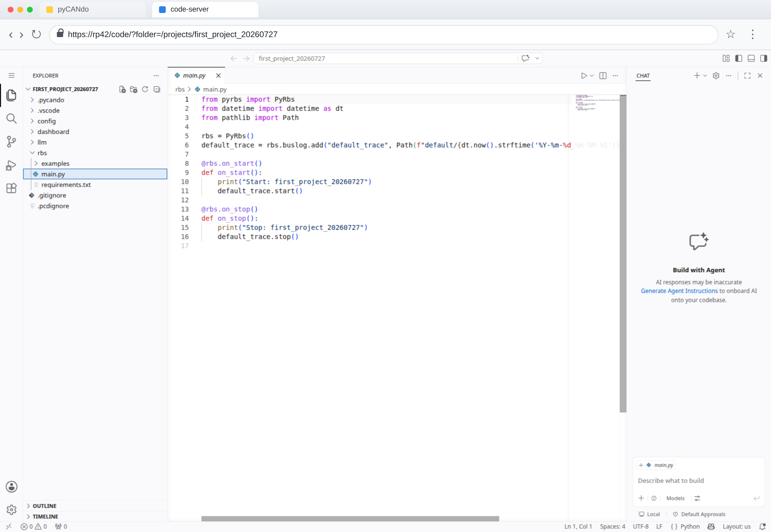Screen dimensions: 771x532
Task: Open the application hamburger menu
Action: pos(11,76)
